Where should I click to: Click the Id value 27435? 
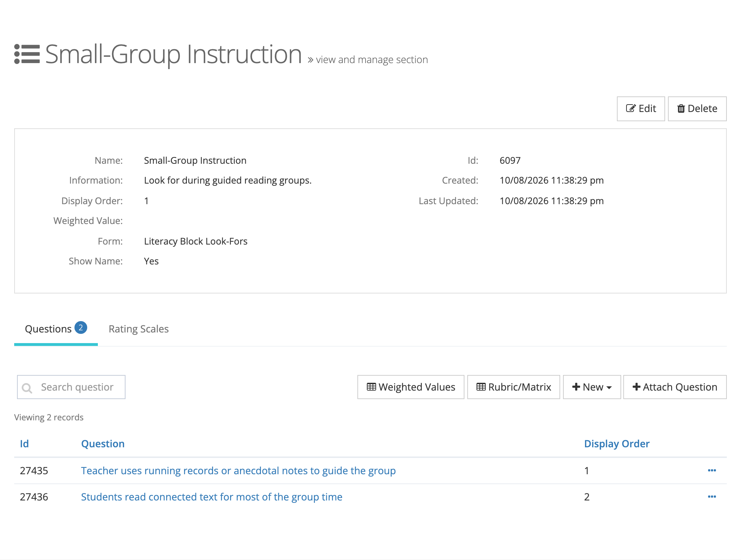[x=34, y=471]
